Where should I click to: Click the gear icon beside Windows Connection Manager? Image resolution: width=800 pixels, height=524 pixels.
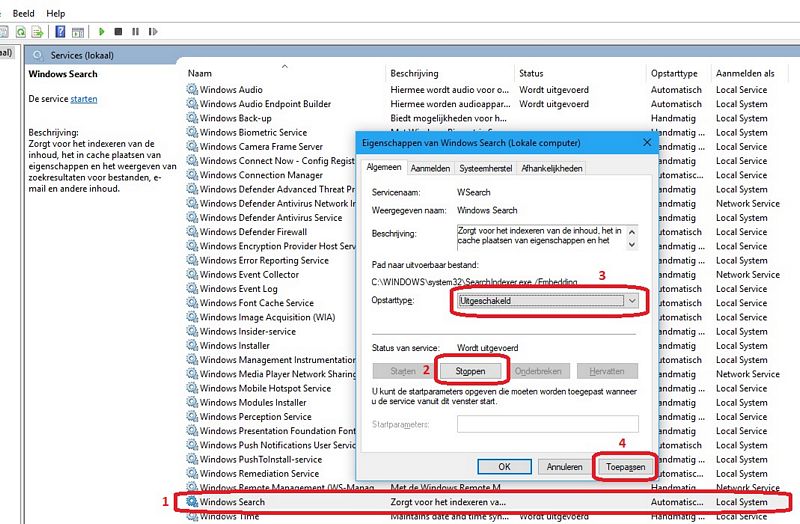[192, 174]
